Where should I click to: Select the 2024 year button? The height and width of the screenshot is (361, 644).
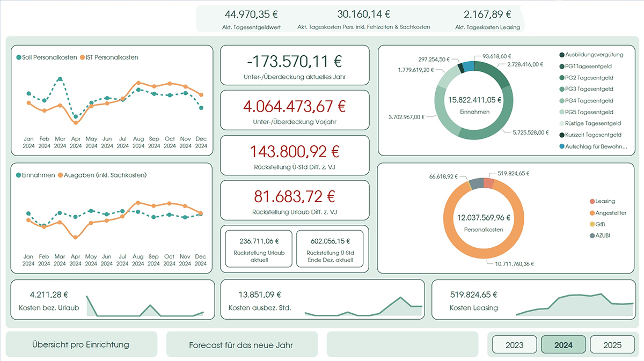click(x=563, y=345)
